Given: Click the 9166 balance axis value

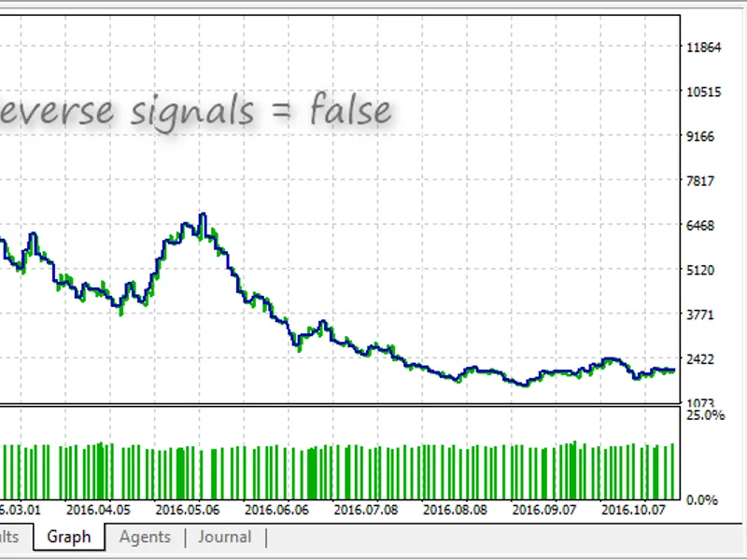Looking at the screenshot, I should point(700,136).
